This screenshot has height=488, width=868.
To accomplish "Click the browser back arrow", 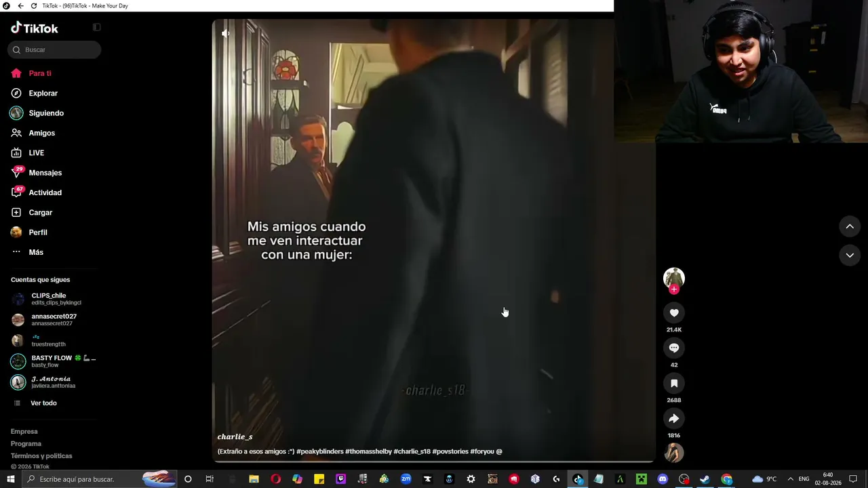I will pyautogui.click(x=21, y=5).
